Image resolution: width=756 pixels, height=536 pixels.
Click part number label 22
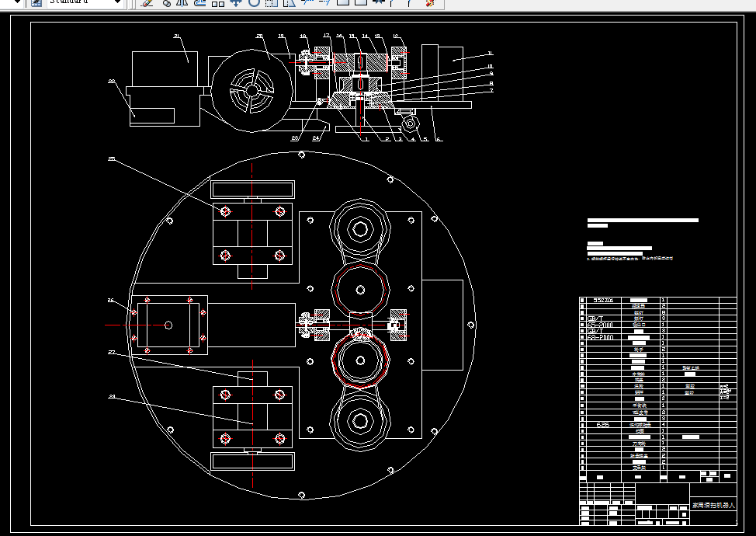click(x=111, y=82)
